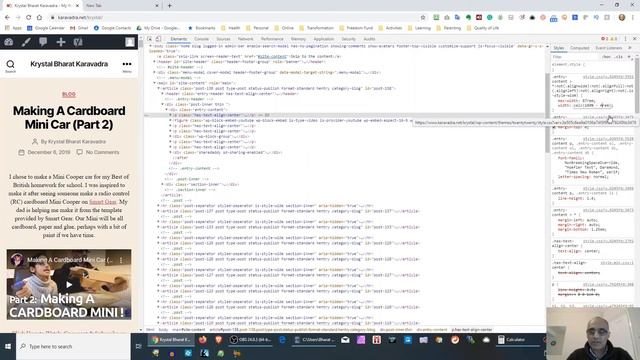Click the Windows search box on the taskbar
Screen dimensions: 640x360
73,346
